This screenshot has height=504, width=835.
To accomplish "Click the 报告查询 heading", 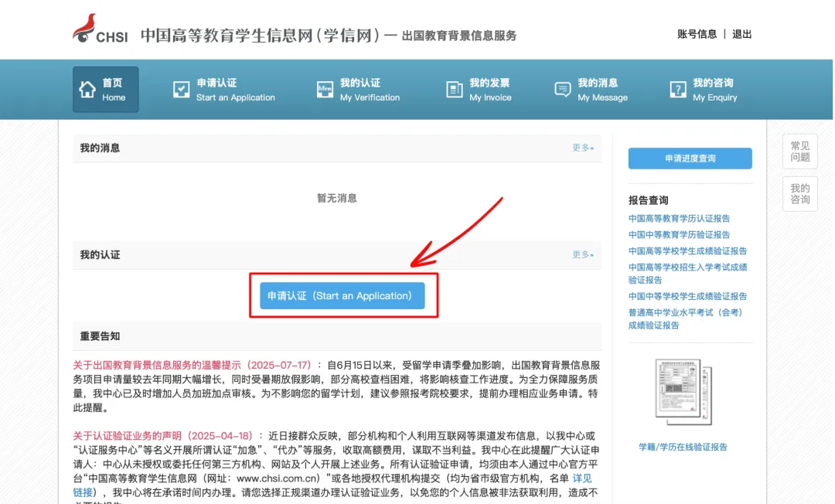I will (x=648, y=201).
